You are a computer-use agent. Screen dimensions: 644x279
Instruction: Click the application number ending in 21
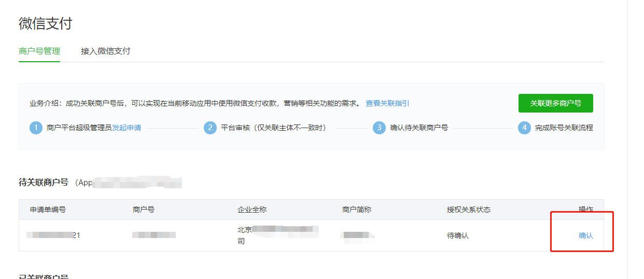(54, 235)
